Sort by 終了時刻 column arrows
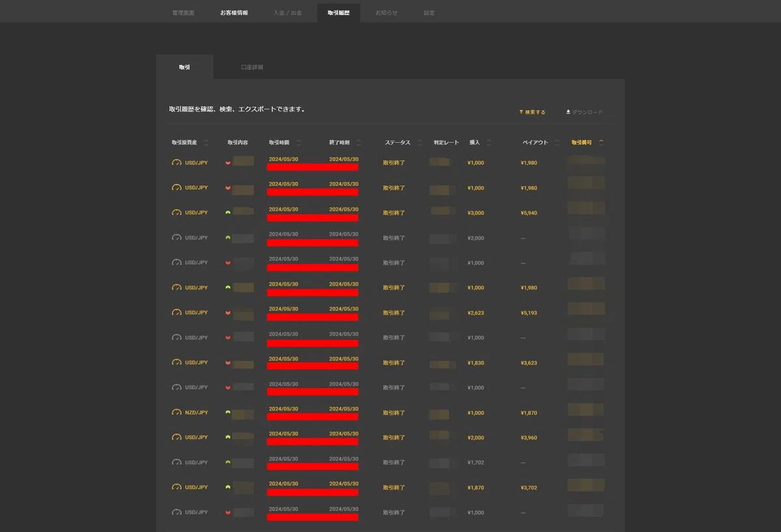Image resolution: width=781 pixels, height=532 pixels. 359,142
